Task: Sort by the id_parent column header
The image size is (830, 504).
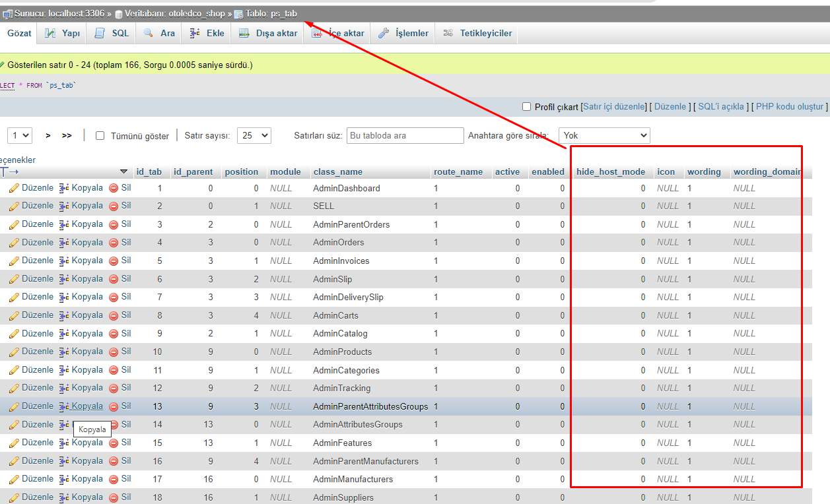Action: [x=193, y=172]
